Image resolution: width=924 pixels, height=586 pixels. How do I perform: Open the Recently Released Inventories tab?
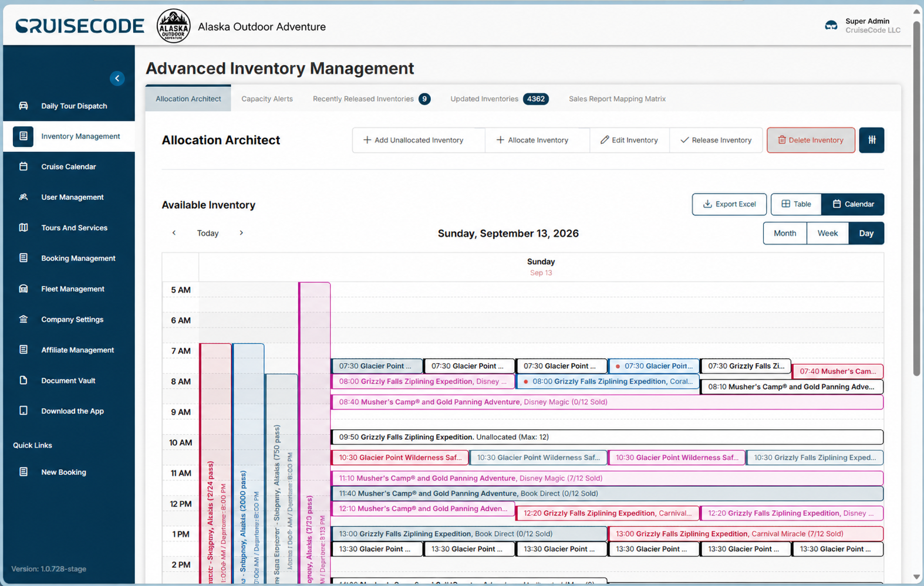click(372, 99)
